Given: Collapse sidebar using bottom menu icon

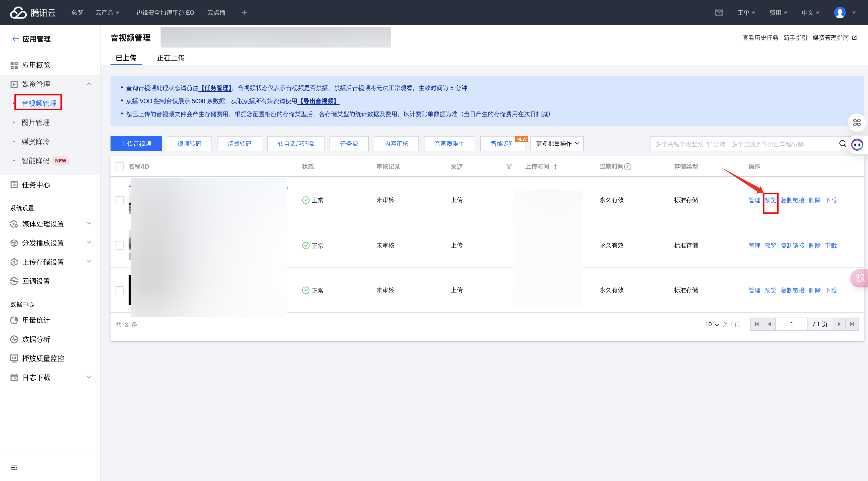Looking at the screenshot, I should click(14, 467).
